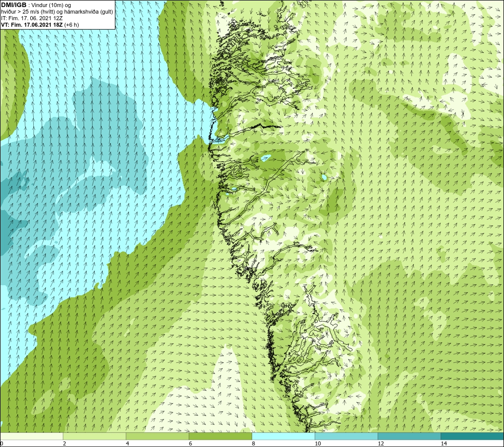
Task: Click the '0' label on the wind scale
Action: point(2,444)
